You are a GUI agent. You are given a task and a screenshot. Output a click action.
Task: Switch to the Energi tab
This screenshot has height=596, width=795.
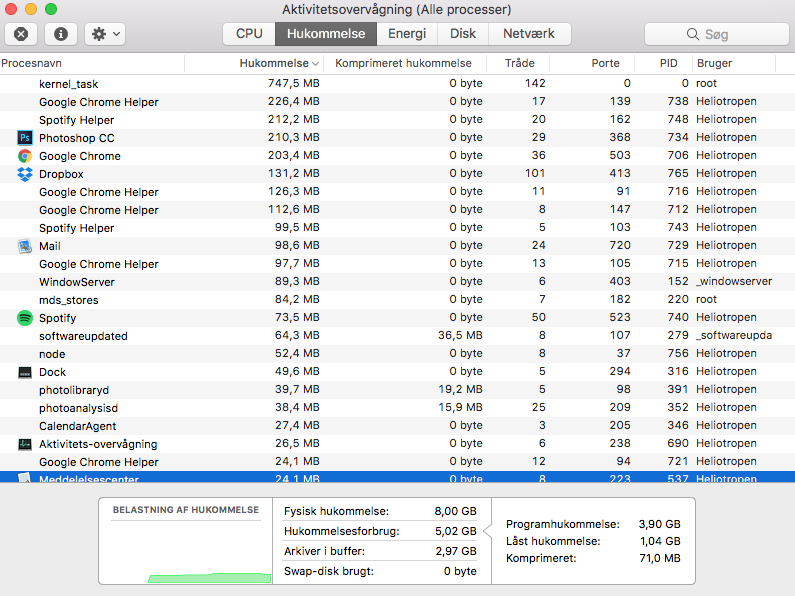tap(407, 34)
